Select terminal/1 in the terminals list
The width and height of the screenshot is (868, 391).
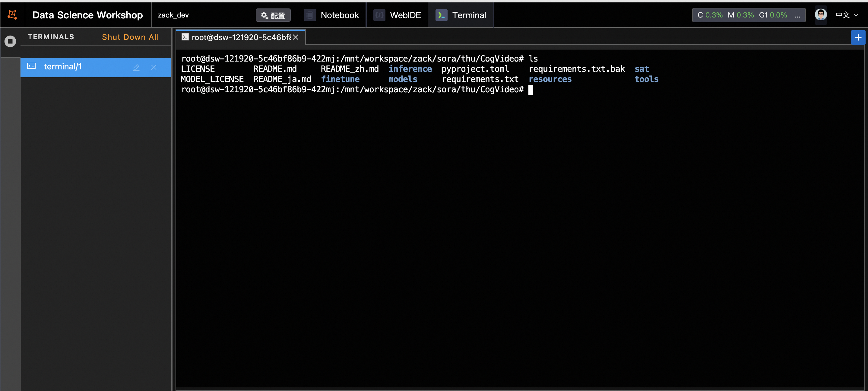pyautogui.click(x=63, y=67)
